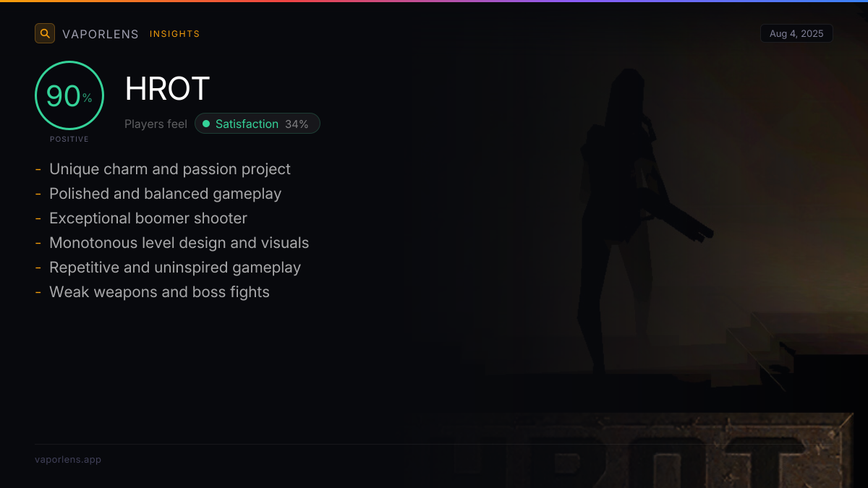Image resolution: width=868 pixels, height=488 pixels.
Task: Select 'Unique charm and passion project' item
Action: point(170,169)
